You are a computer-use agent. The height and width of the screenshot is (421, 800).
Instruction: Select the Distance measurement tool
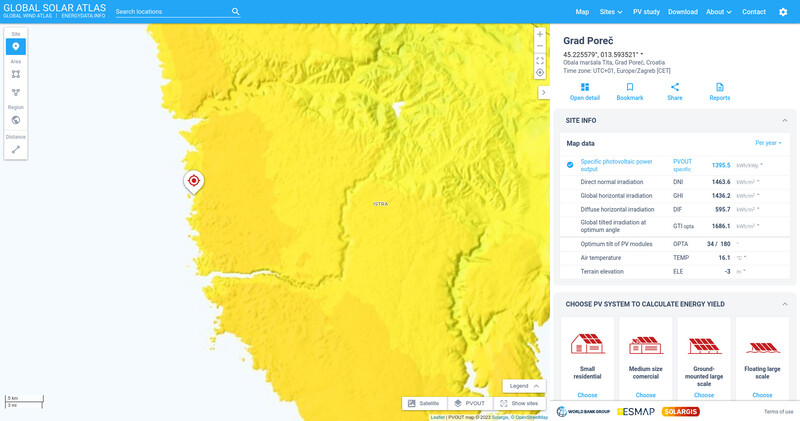tap(16, 149)
